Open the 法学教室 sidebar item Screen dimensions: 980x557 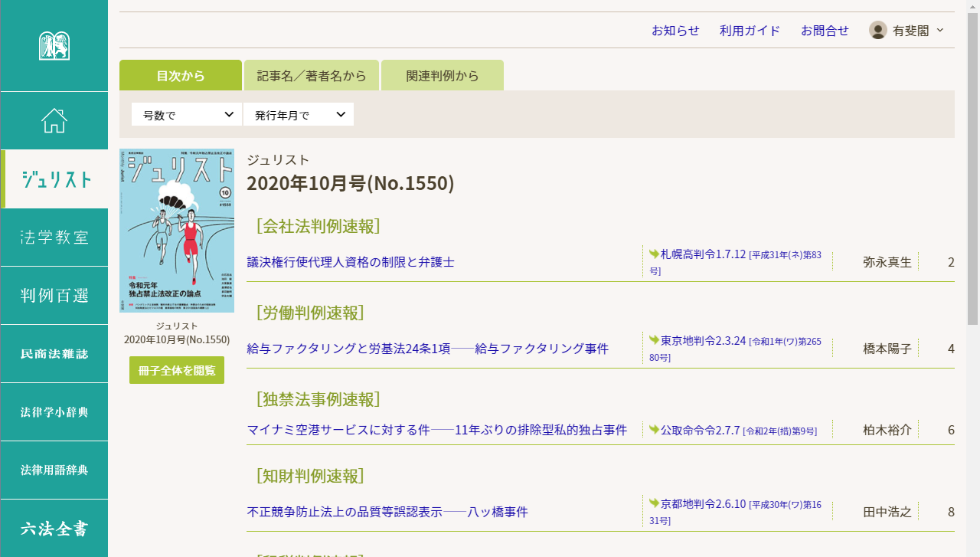pyautogui.click(x=54, y=238)
